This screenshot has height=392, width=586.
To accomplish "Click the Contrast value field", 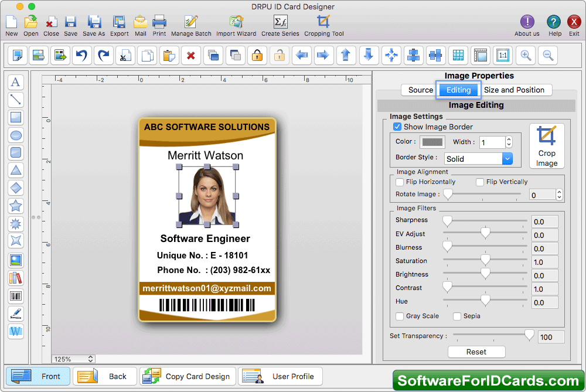I will tap(544, 289).
